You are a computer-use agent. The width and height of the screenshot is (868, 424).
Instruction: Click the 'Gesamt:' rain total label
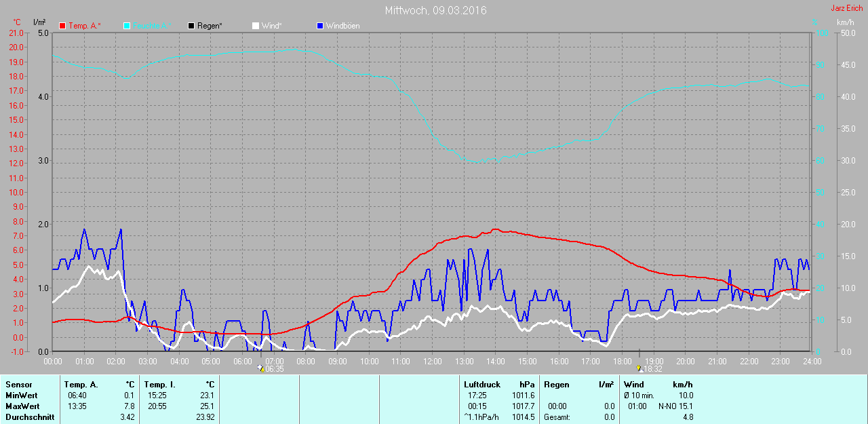(x=557, y=417)
